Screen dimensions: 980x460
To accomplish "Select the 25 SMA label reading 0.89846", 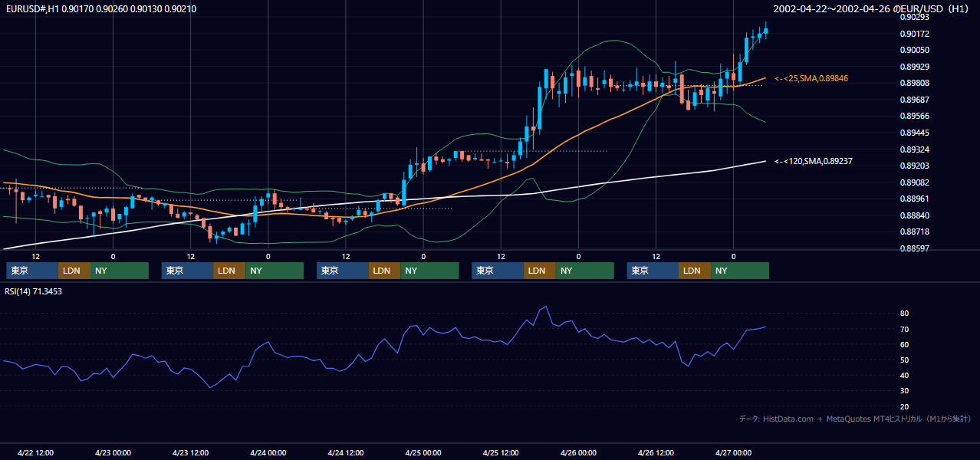I will point(811,78).
